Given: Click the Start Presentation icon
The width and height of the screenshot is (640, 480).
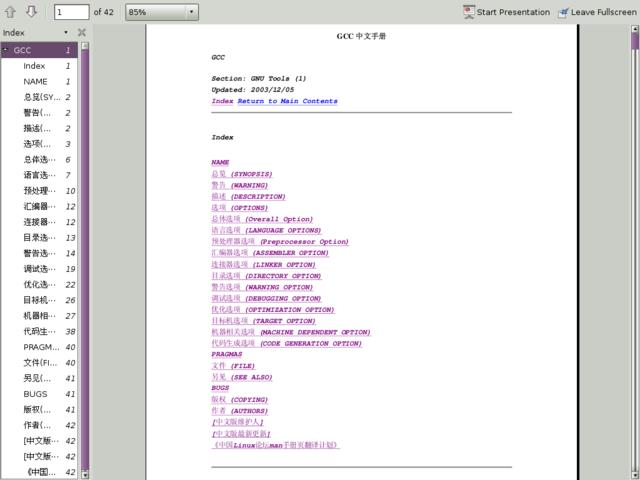Looking at the screenshot, I should (469, 12).
